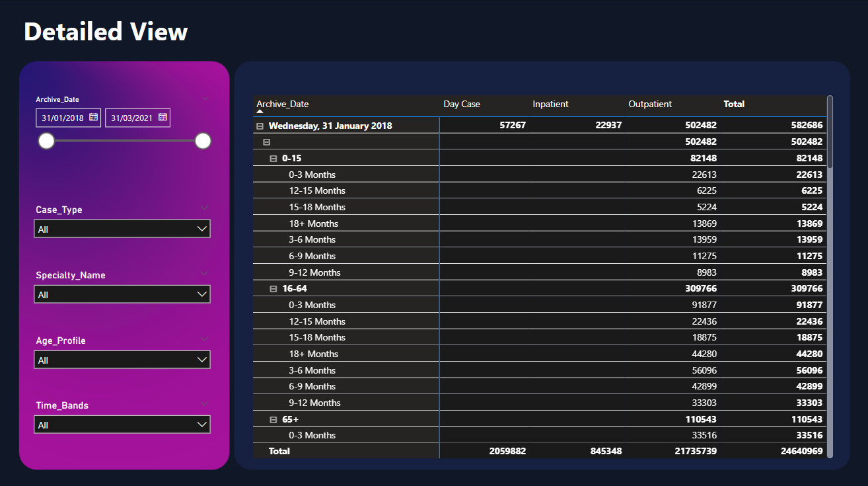Screen dimensions: 868x486
Task: Collapse the 0-15 age group row
Action: (273, 159)
